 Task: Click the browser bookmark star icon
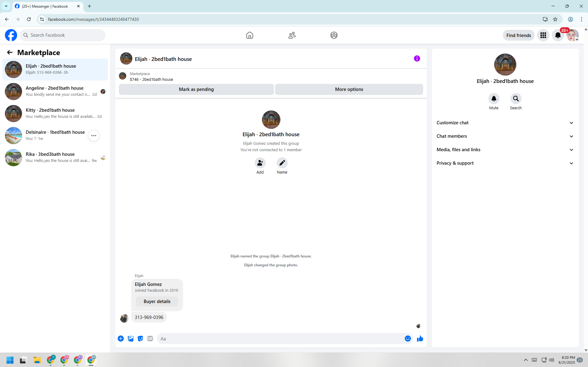coord(555,19)
